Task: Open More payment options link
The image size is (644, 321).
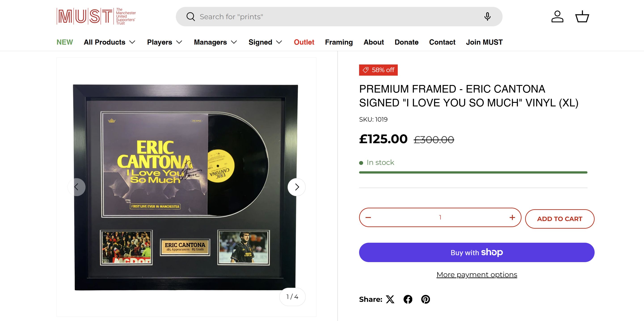Action: coord(476,275)
